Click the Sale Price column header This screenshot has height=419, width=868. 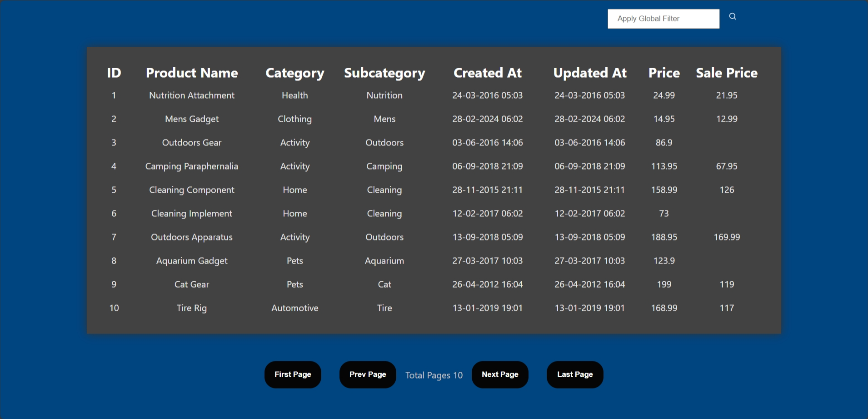(726, 73)
